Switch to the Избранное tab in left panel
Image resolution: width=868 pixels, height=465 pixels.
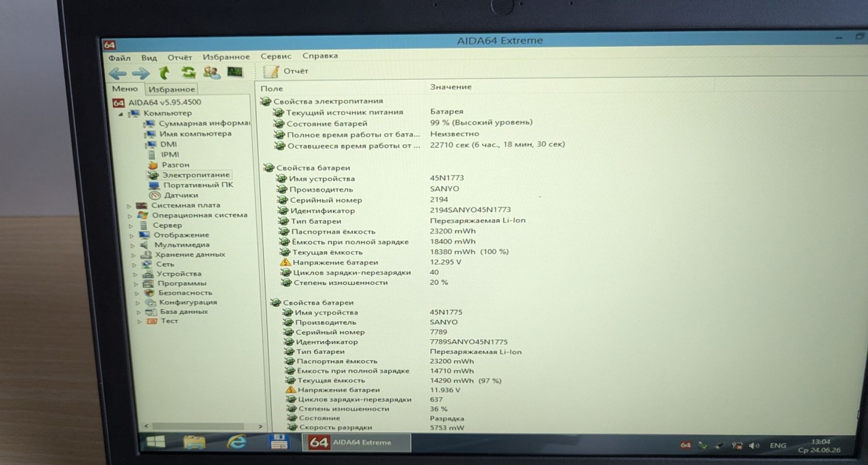pos(172,89)
